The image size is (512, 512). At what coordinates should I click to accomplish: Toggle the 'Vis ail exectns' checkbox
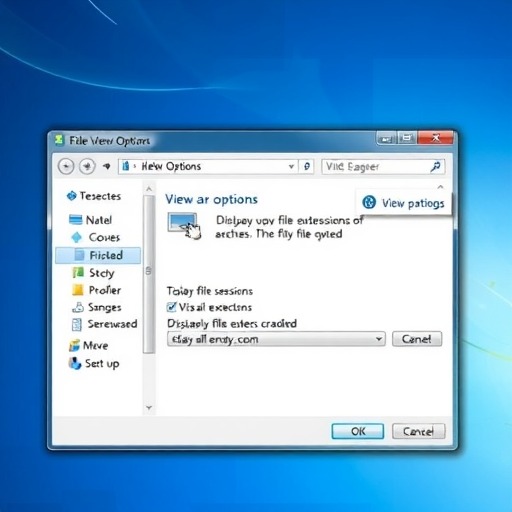(171, 307)
